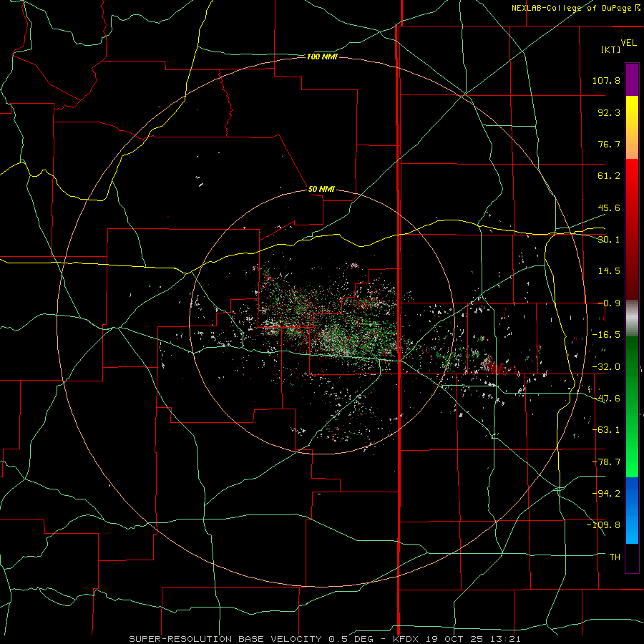Click the -109.8 velocity scale value
The image size is (644, 644).
click(603, 525)
